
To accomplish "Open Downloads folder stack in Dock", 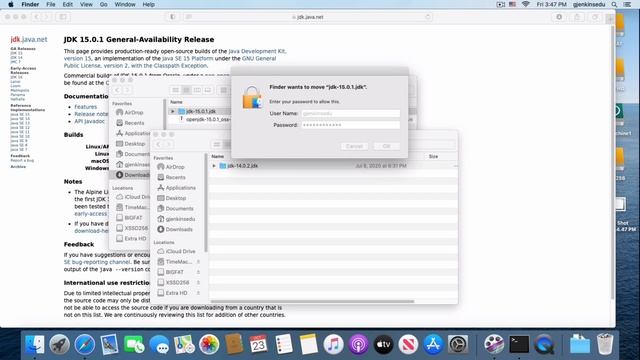I will pos(580,344).
